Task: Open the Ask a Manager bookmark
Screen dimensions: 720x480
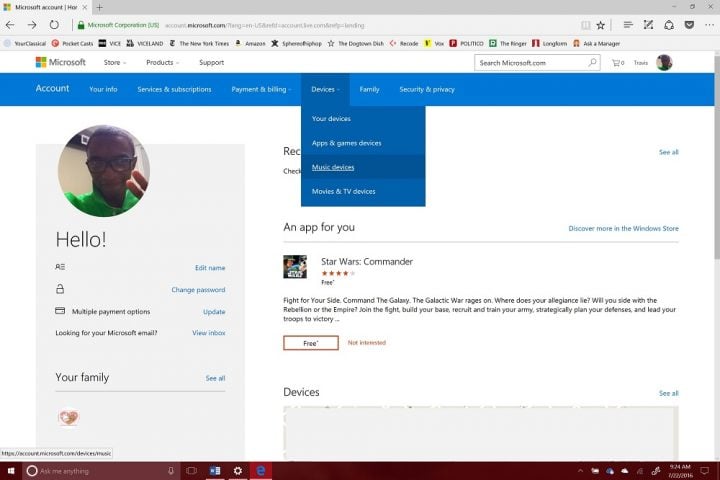Action: coord(596,43)
